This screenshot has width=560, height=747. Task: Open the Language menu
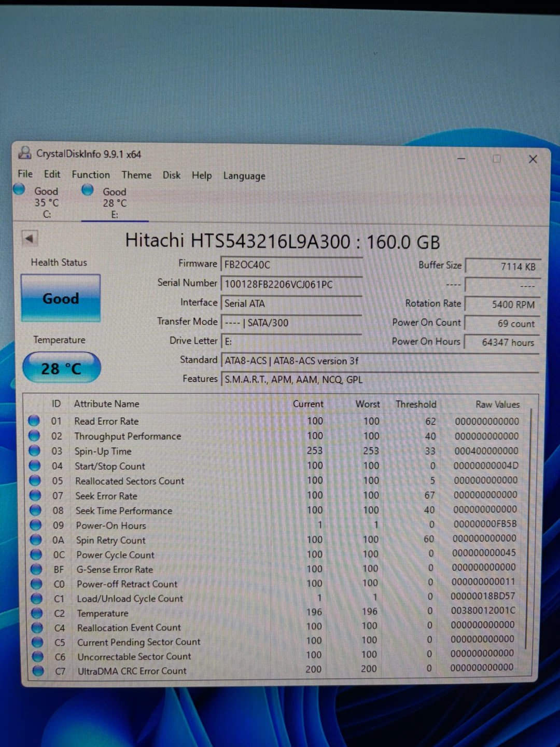(244, 176)
